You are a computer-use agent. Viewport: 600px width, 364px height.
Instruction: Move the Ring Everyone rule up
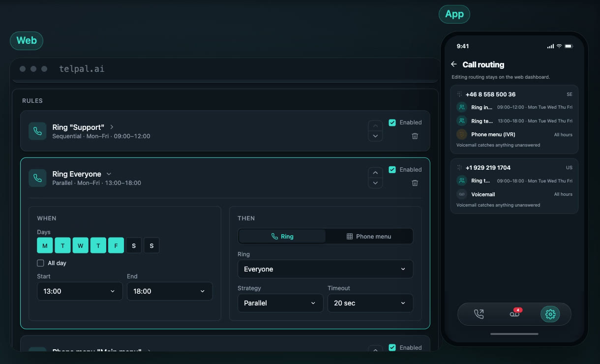(375, 173)
